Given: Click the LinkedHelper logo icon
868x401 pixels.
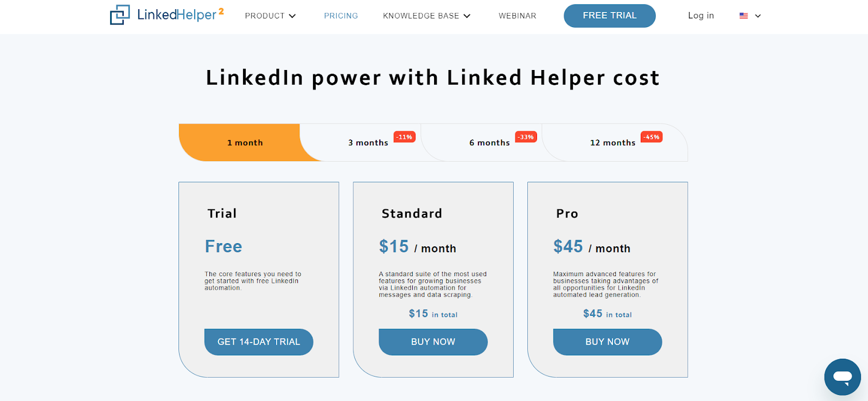Looking at the screenshot, I should (x=120, y=15).
